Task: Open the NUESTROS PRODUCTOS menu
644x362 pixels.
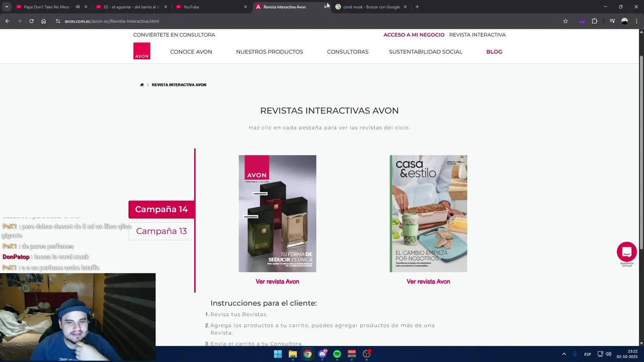Action: 270,52
